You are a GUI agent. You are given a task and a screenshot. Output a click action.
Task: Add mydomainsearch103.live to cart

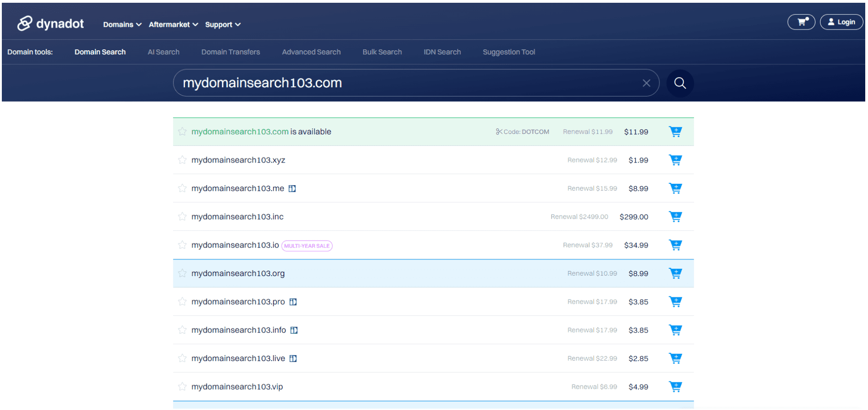[x=675, y=358]
